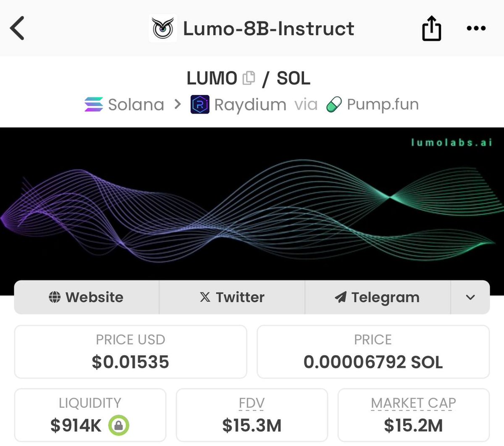Tap the $15.2M market cap value
Screen dimensions: 504x446
[413, 425]
